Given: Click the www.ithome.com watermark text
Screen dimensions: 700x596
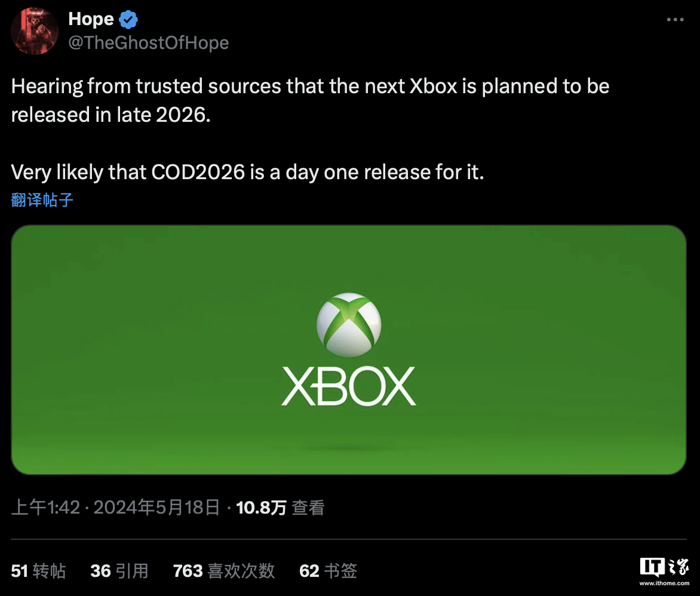Looking at the screenshot, I should tap(664, 582).
